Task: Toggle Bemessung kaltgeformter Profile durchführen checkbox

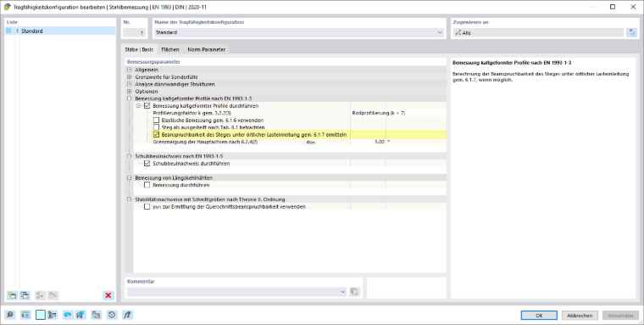Action: coord(147,106)
